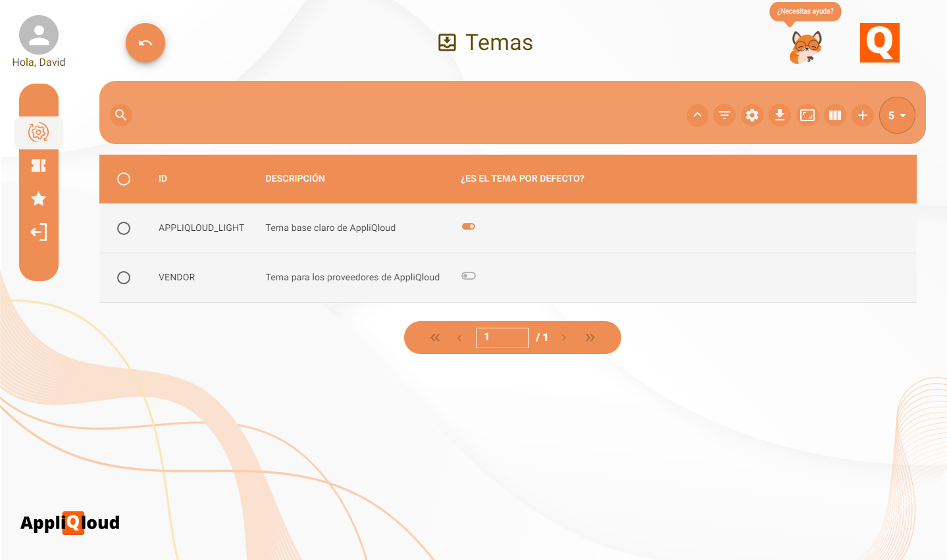Click the download/export icon in the toolbar

coord(780,115)
